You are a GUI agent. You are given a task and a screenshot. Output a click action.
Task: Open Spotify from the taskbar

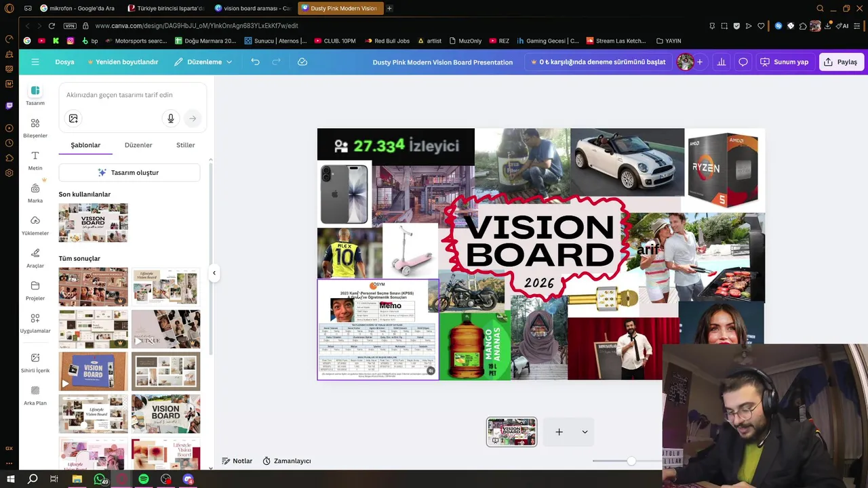tap(144, 479)
